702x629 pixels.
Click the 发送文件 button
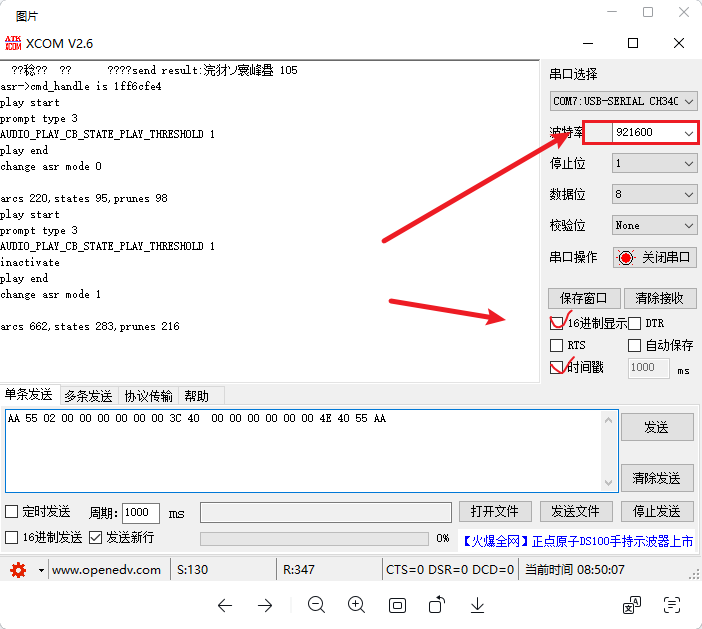[576, 511]
